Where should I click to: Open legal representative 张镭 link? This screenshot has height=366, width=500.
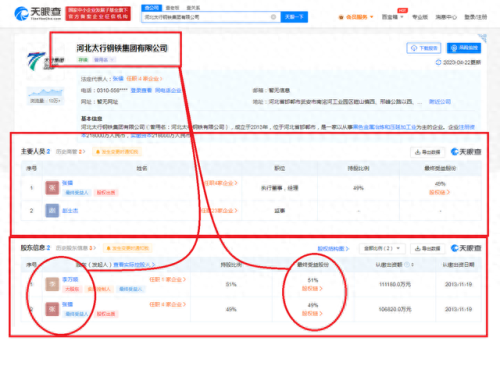pos(118,79)
